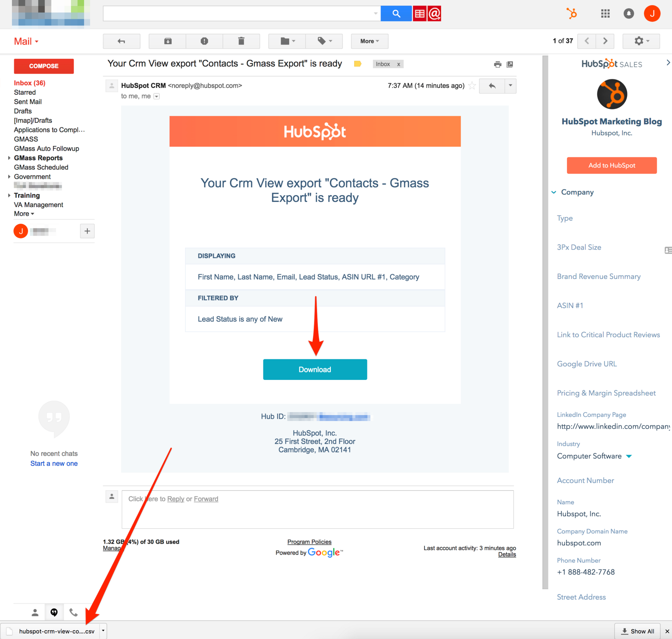
Task: Click the red GMass @ button
Action: click(x=434, y=14)
